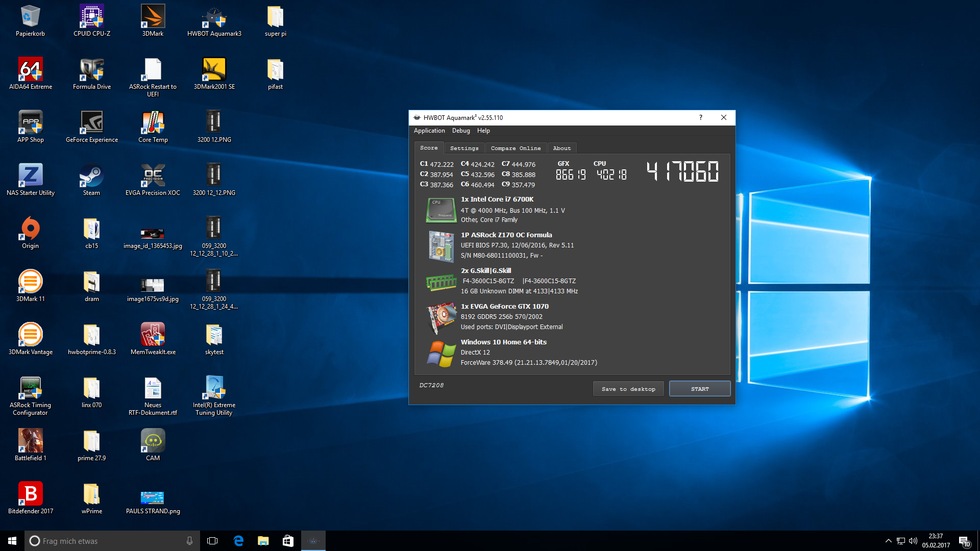Open the Debug menu
The image size is (980, 551).
click(461, 131)
